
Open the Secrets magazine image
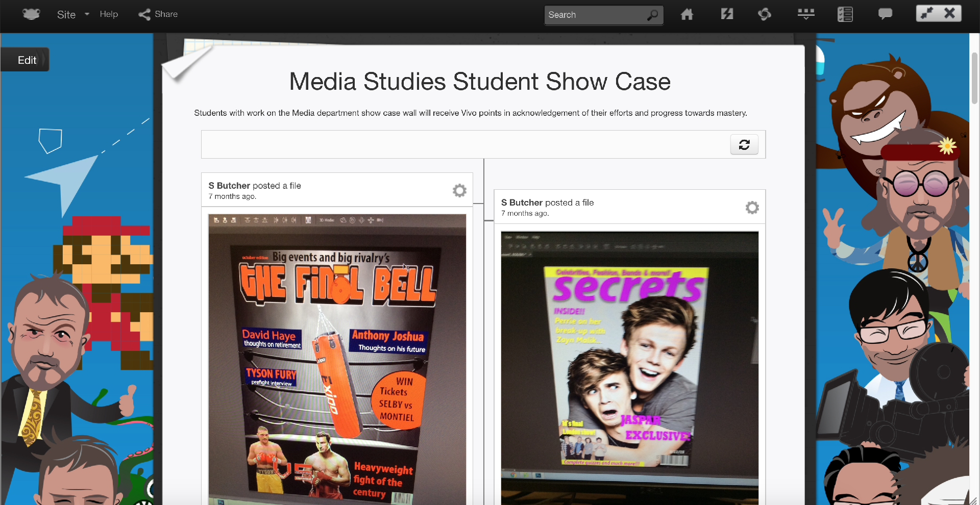(x=630, y=367)
